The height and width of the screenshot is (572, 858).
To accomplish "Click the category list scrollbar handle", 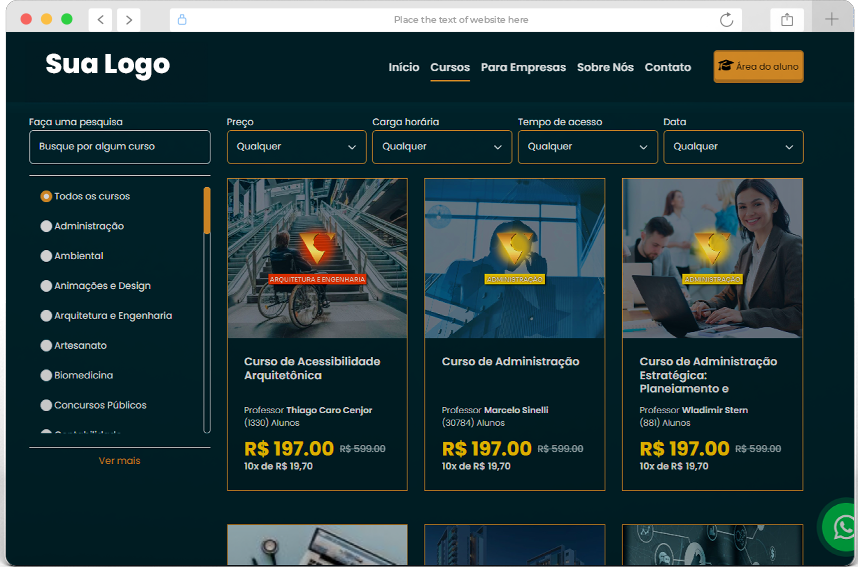I will (207, 210).
